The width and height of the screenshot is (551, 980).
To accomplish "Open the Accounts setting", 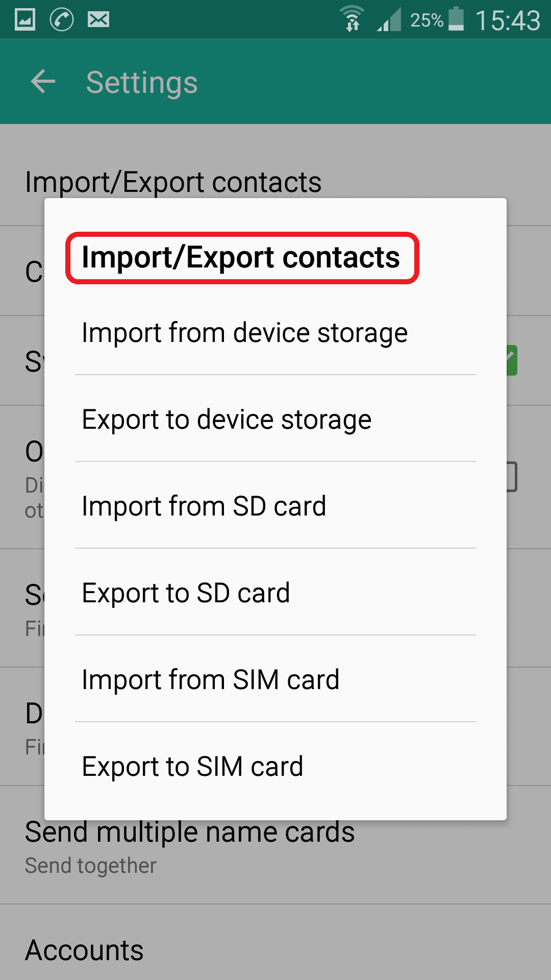I will tap(85, 950).
